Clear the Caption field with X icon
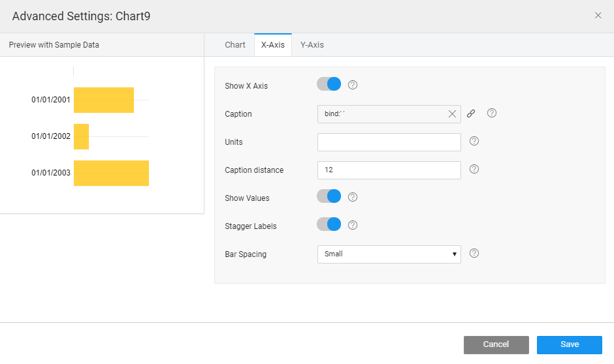This screenshot has width=614, height=364. [452, 114]
